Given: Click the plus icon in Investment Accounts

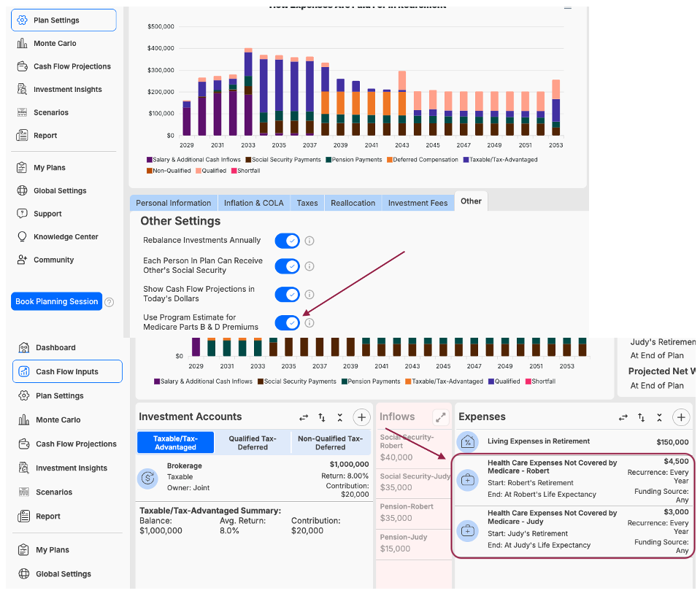Looking at the screenshot, I should tap(361, 417).
